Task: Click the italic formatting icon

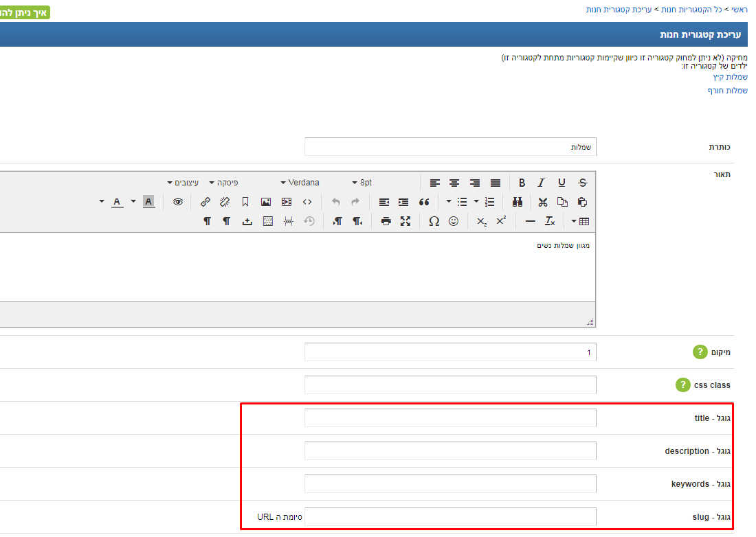Action: click(x=542, y=183)
